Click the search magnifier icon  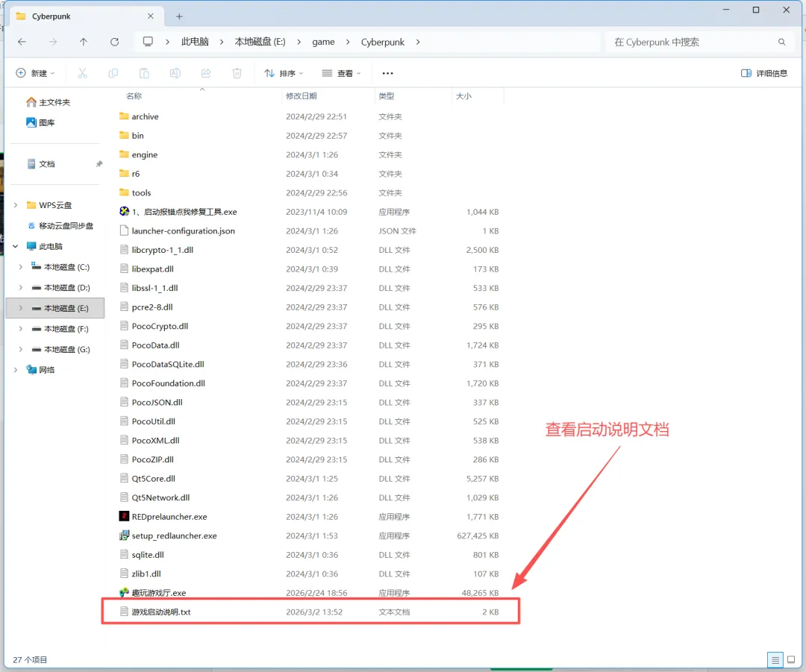click(x=782, y=42)
